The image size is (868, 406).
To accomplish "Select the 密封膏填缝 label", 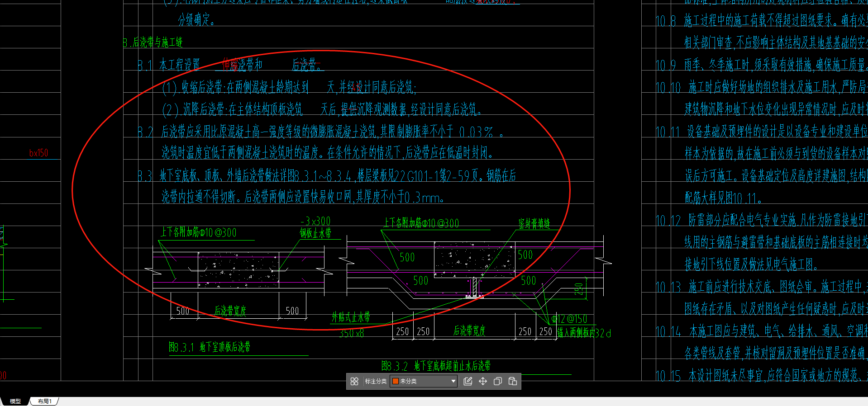I will [x=534, y=223].
